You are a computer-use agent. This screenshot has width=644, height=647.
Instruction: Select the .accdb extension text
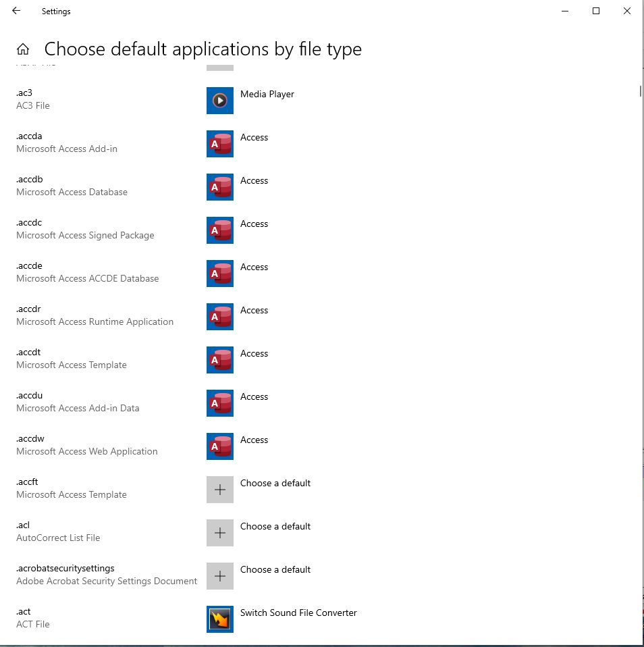[x=30, y=180]
